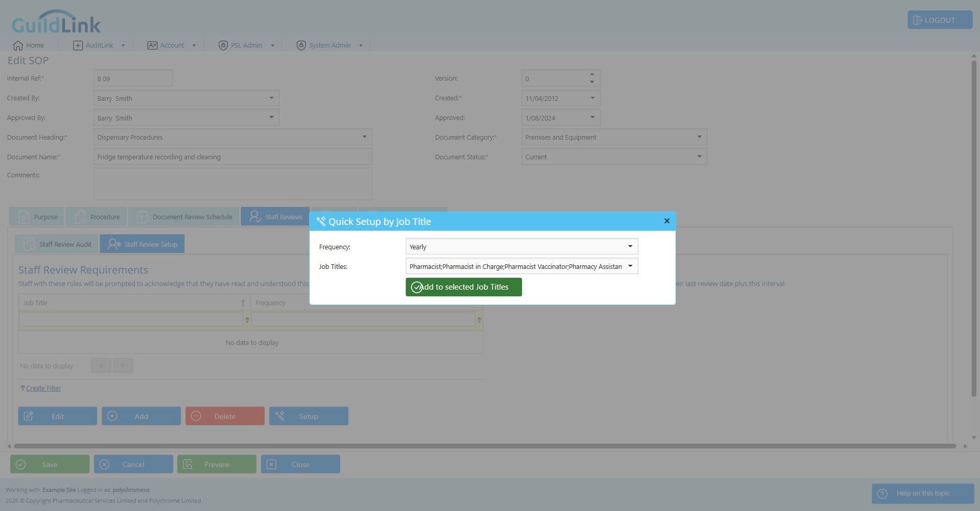Open the Document Review Schedule tab
This screenshot has width=980, height=511.
tap(183, 217)
